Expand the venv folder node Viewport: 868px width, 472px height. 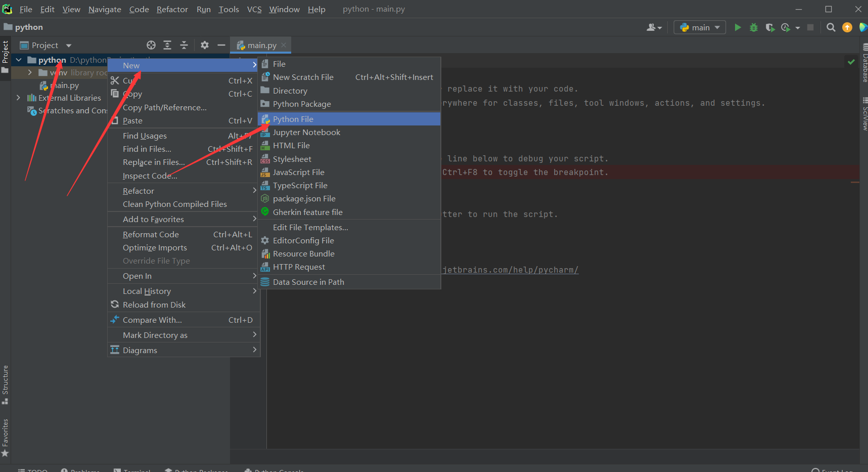tap(30, 72)
